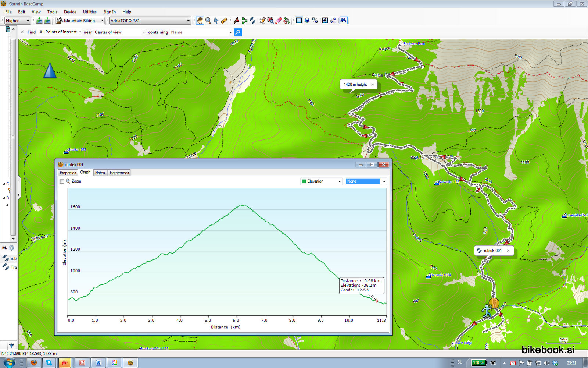Click the rotate arrows toolbar icon

[x=333, y=21]
